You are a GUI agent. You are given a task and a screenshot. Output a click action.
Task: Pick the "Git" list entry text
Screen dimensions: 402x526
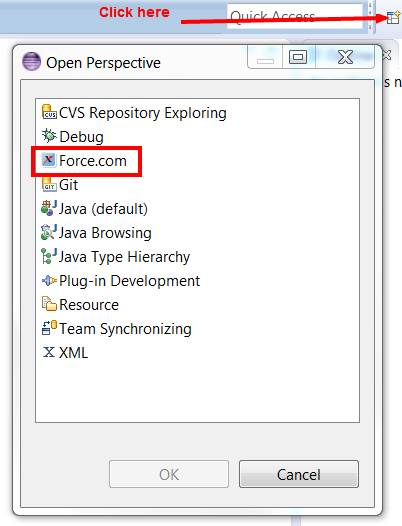[68, 185]
